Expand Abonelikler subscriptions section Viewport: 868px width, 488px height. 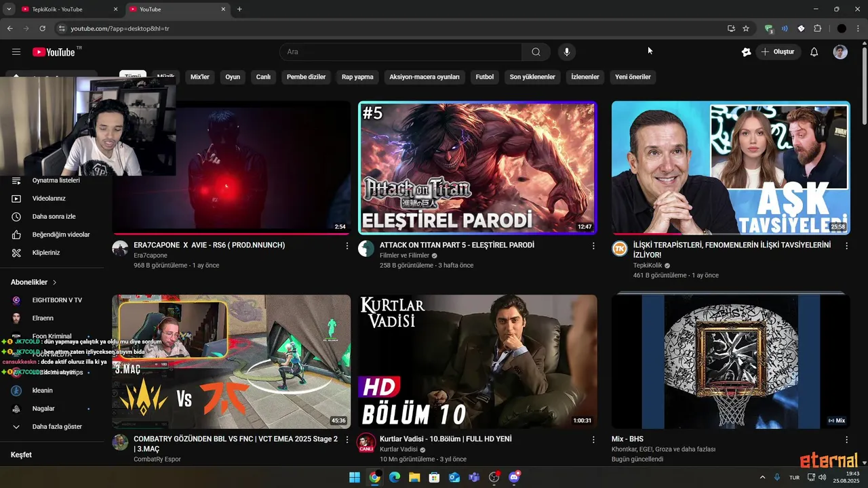[34, 282]
